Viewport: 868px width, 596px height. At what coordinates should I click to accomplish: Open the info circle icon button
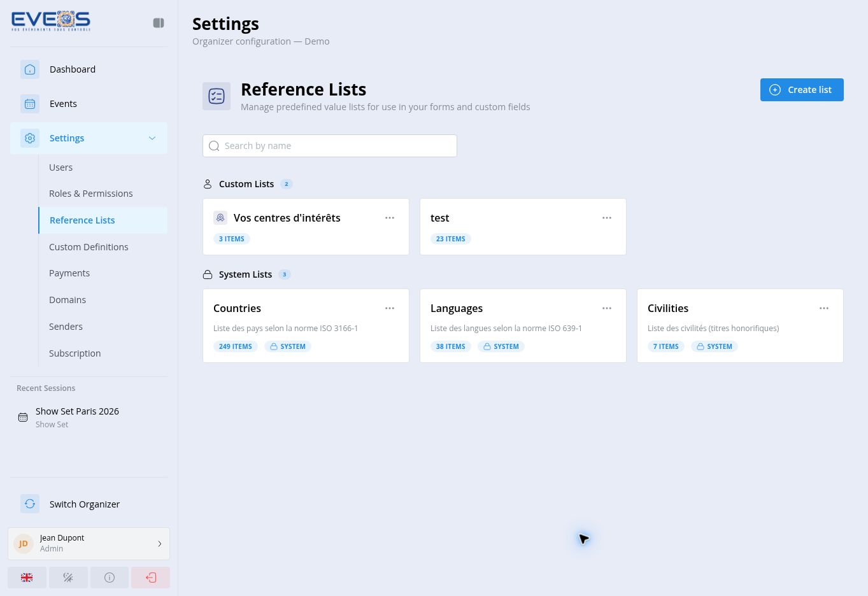point(110,578)
